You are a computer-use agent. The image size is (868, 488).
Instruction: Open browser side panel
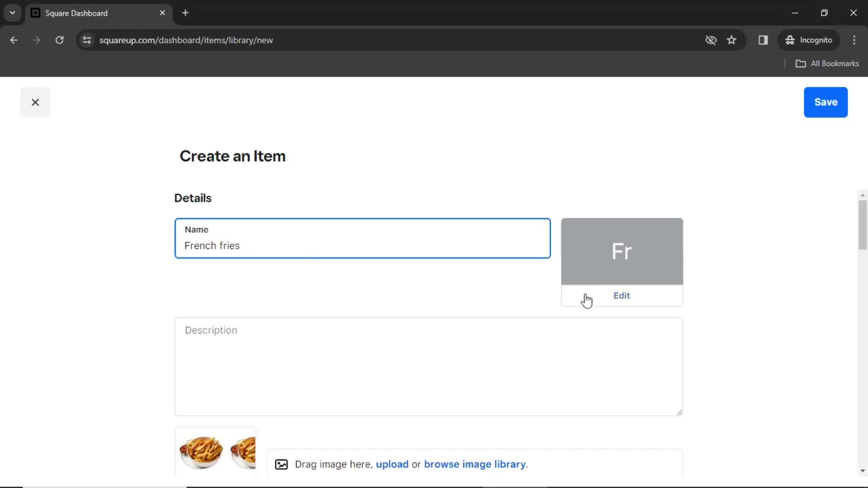pyautogui.click(x=763, y=40)
